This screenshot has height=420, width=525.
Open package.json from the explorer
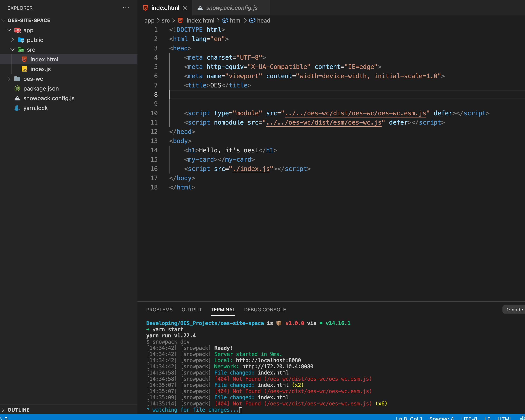[41, 88]
